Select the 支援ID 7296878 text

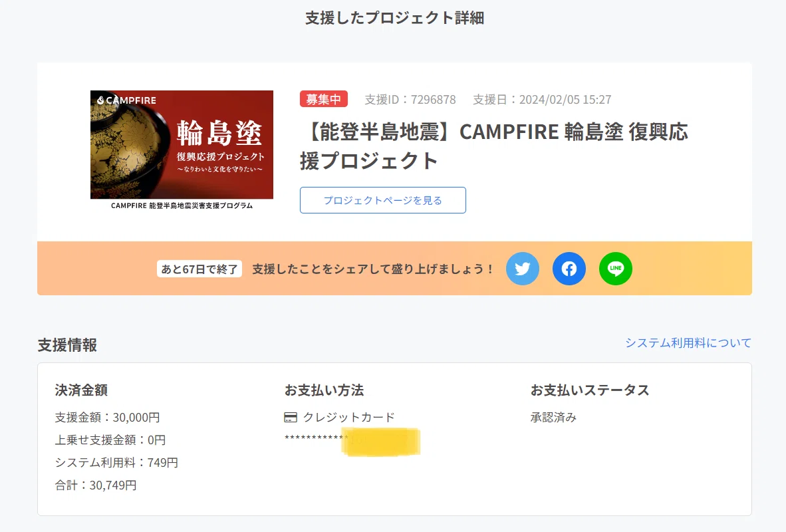point(410,100)
